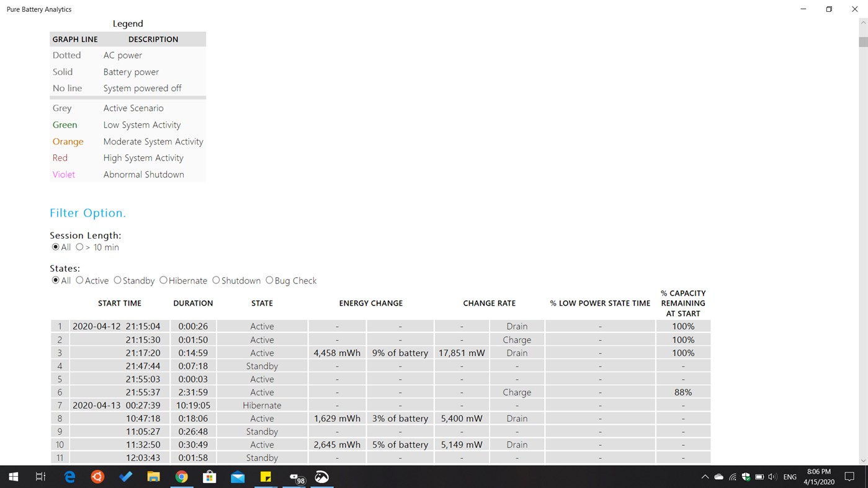Open Microsoft Edge from the taskbar
Screen dimensions: 868x488
69,477
